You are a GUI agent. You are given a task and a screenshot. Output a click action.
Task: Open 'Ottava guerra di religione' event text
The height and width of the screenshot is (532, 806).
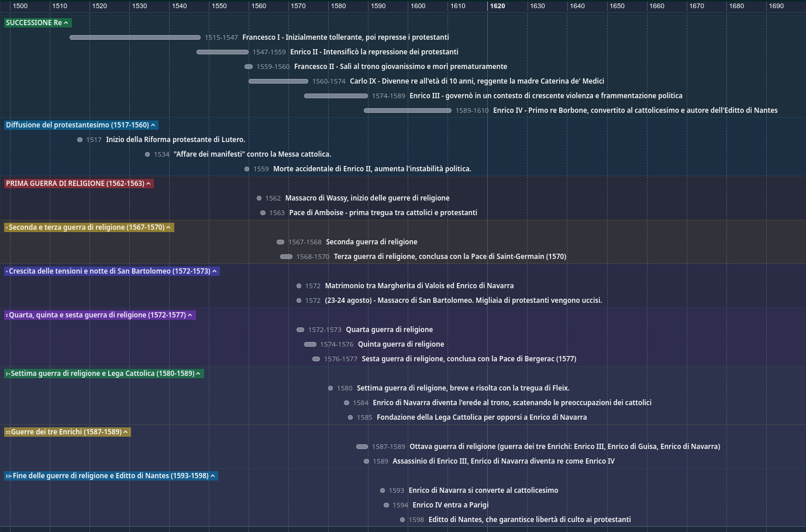tap(564, 447)
